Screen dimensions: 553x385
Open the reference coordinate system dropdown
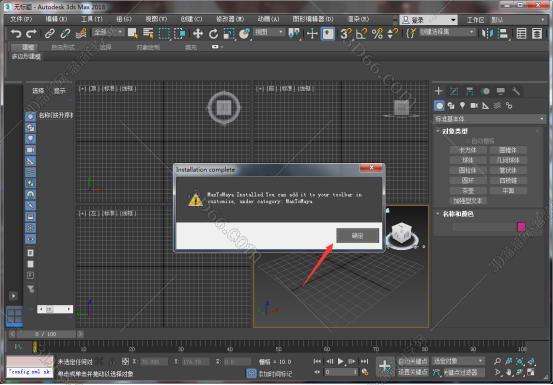coord(269,32)
